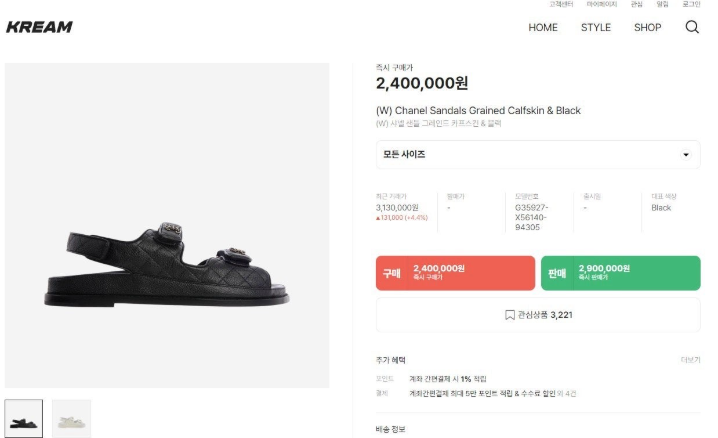Bookmark item via 관심상품 icon

pyautogui.click(x=509, y=315)
